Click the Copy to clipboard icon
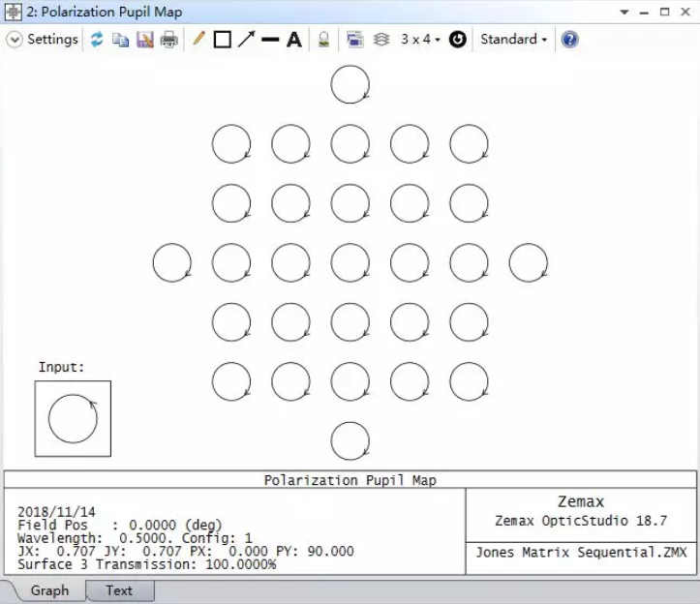700x604 pixels. click(121, 40)
